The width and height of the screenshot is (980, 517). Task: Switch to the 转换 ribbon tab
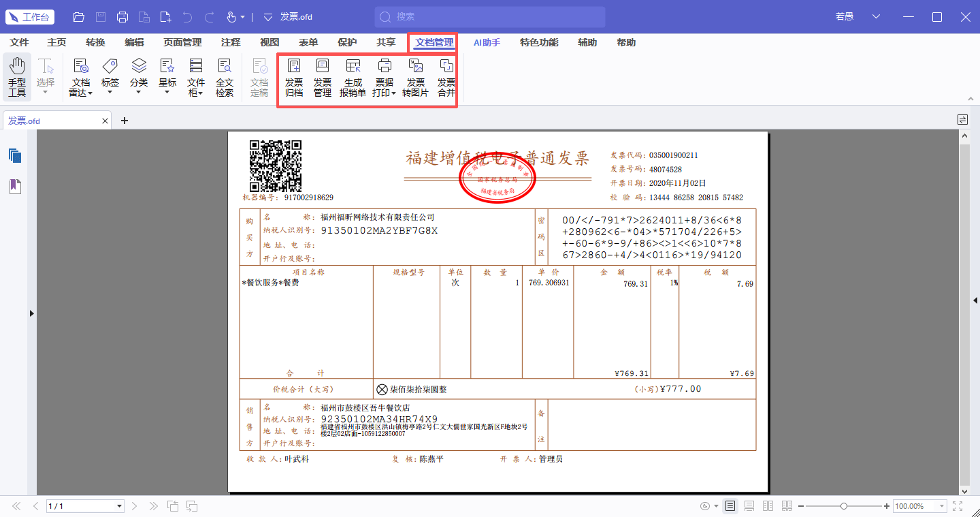click(x=96, y=42)
